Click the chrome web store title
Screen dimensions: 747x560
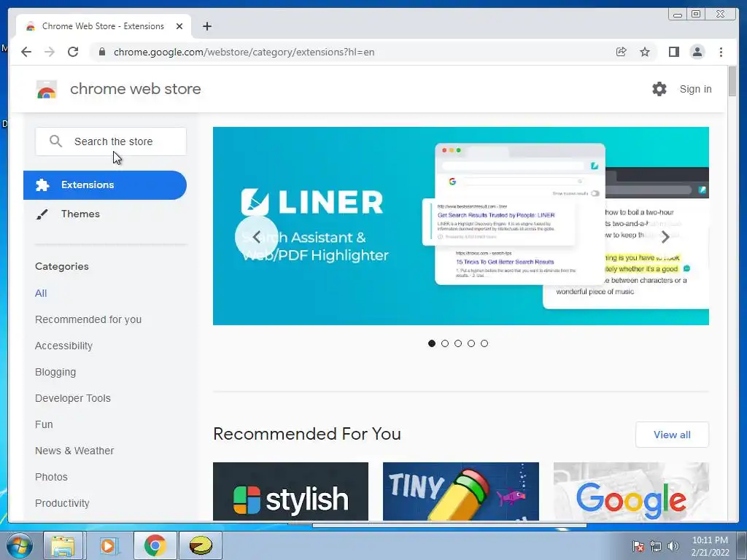point(136,89)
